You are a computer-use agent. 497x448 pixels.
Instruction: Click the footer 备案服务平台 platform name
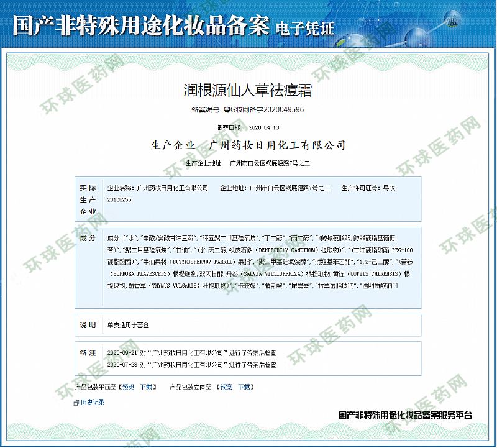pyautogui.click(x=405, y=414)
